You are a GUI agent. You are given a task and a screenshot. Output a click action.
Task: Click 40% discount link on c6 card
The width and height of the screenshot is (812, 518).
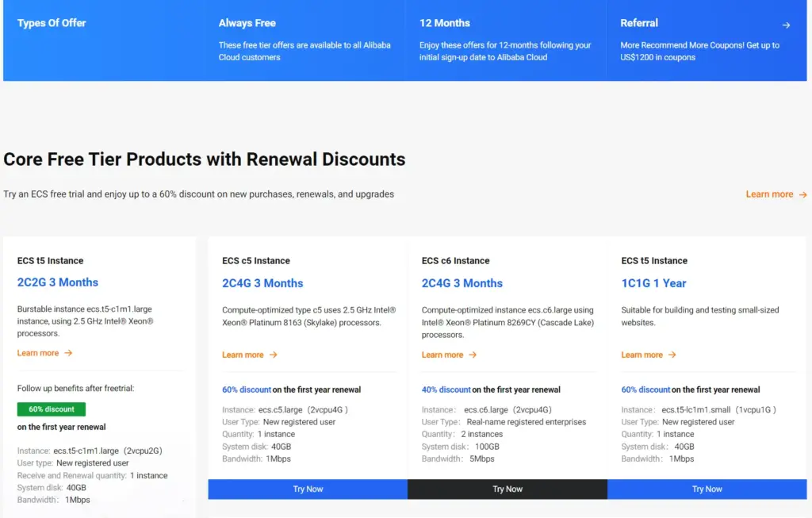tap(446, 389)
